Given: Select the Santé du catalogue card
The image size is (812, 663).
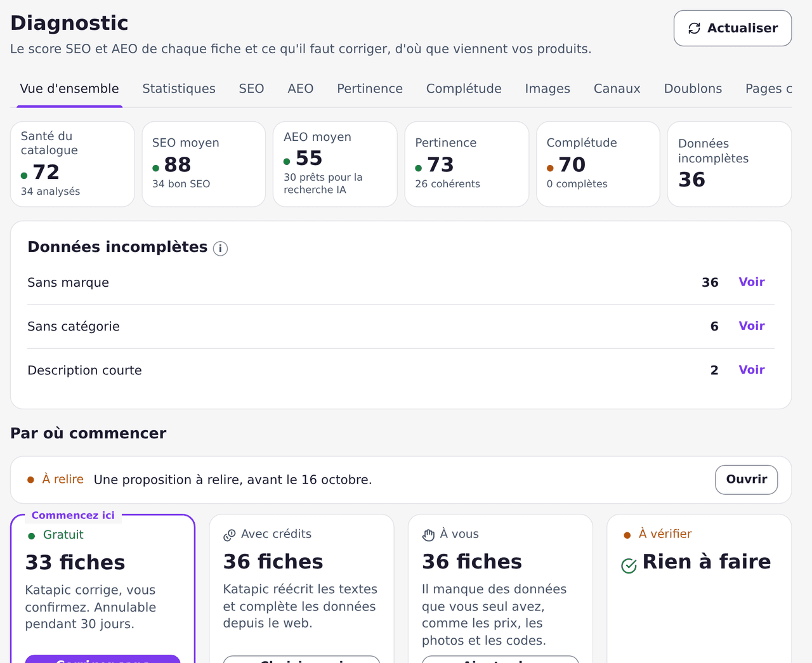Looking at the screenshot, I should tap(72, 164).
